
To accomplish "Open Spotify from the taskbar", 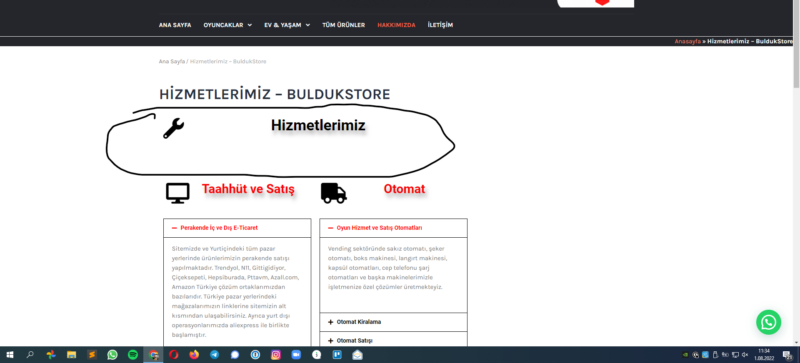I will pos(133,354).
